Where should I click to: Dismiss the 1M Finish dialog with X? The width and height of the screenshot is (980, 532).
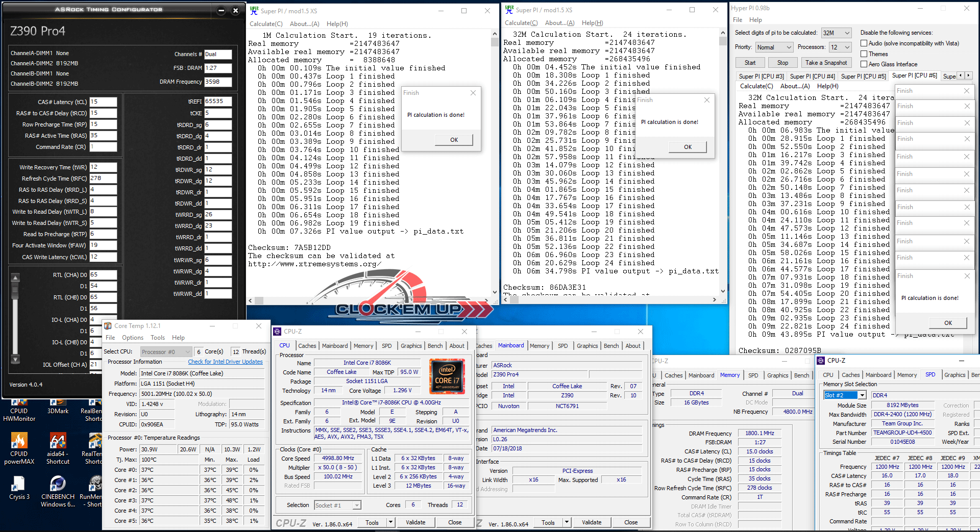point(473,93)
